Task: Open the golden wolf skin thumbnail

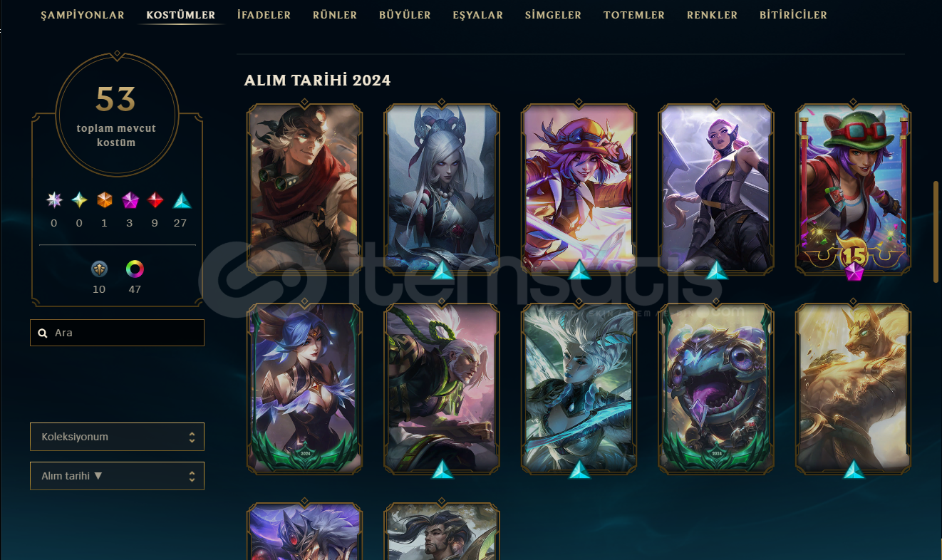Action: [x=853, y=390]
